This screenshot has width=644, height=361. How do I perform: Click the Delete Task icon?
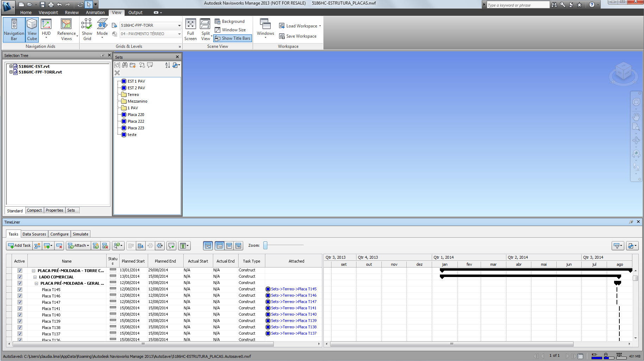tap(59, 246)
